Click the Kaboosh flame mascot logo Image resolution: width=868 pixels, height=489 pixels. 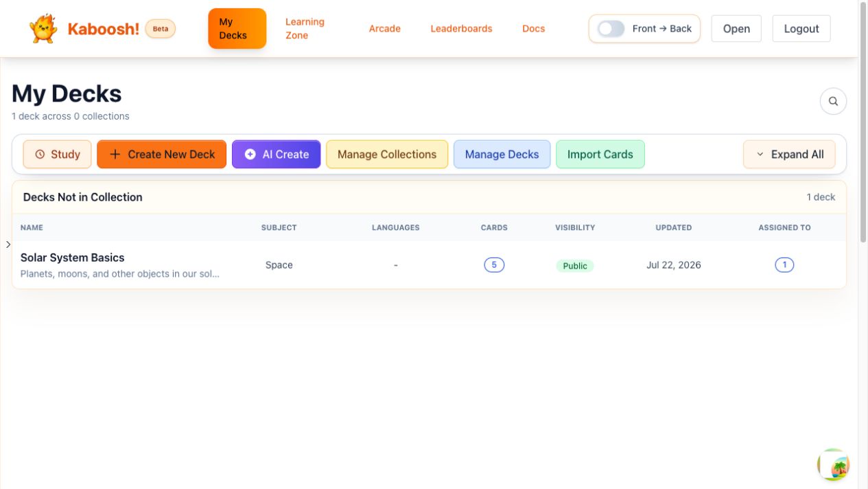[43, 29]
